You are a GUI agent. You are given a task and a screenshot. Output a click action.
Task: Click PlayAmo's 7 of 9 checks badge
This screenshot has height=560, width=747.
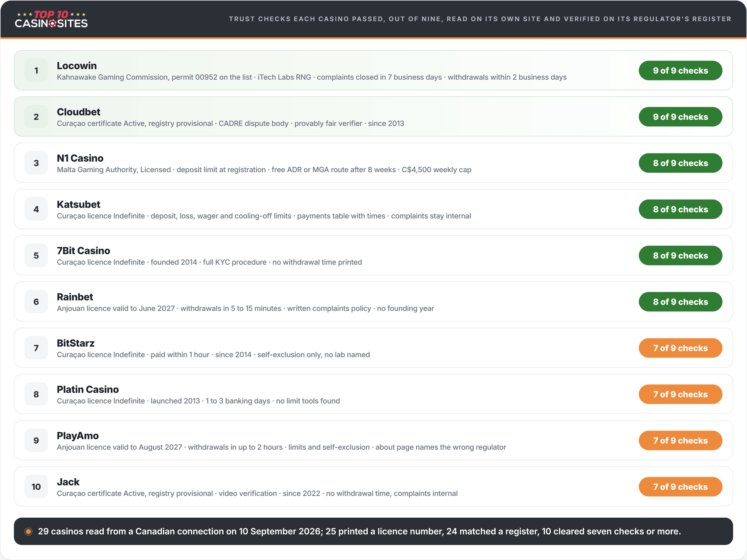(681, 441)
